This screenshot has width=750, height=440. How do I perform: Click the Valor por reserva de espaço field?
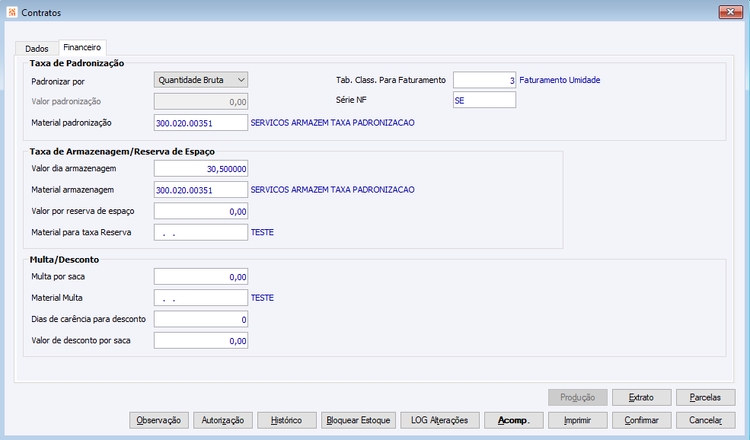click(201, 211)
